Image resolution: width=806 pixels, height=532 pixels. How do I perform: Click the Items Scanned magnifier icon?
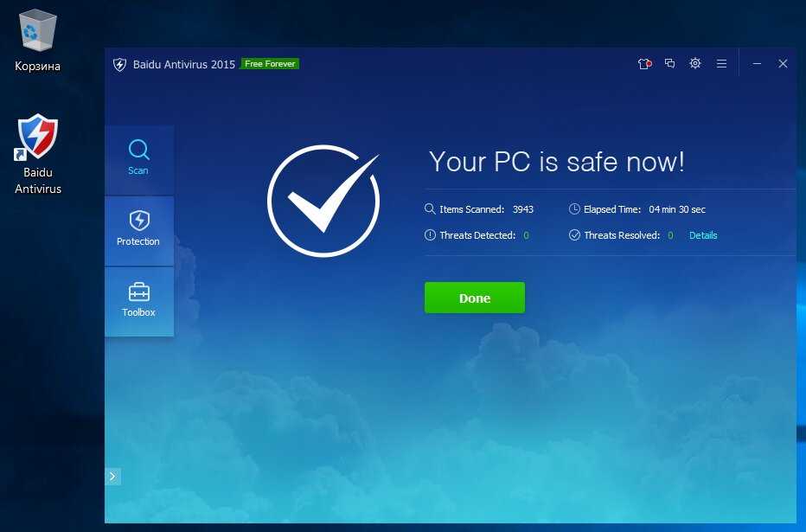point(430,208)
